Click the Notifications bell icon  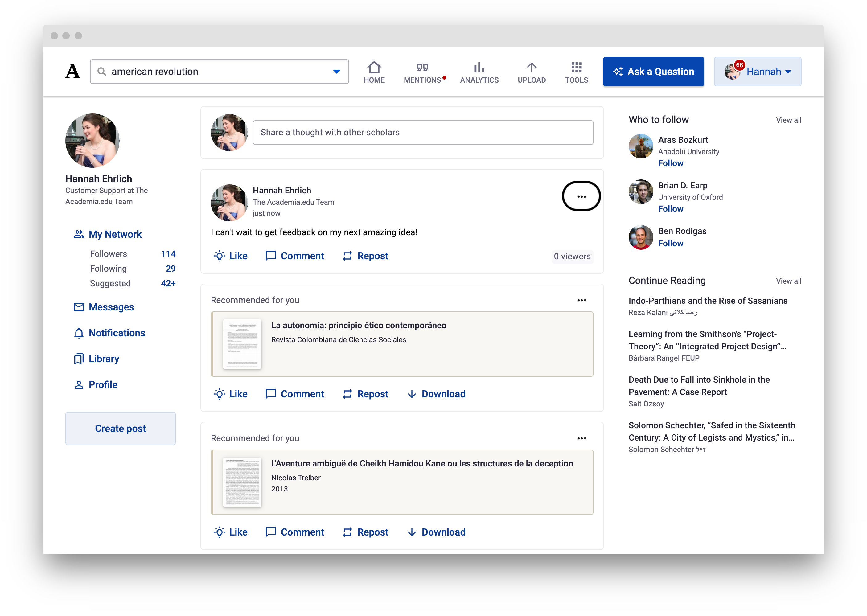(79, 333)
